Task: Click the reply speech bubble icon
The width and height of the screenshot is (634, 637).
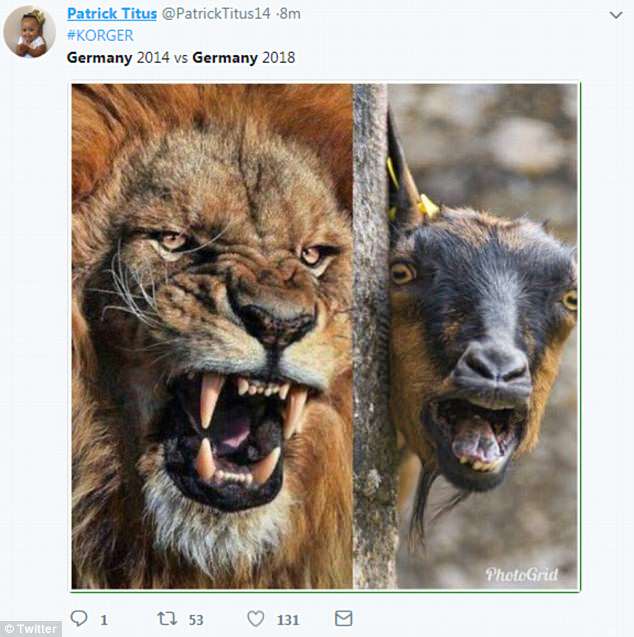Action: pyautogui.click(x=80, y=619)
